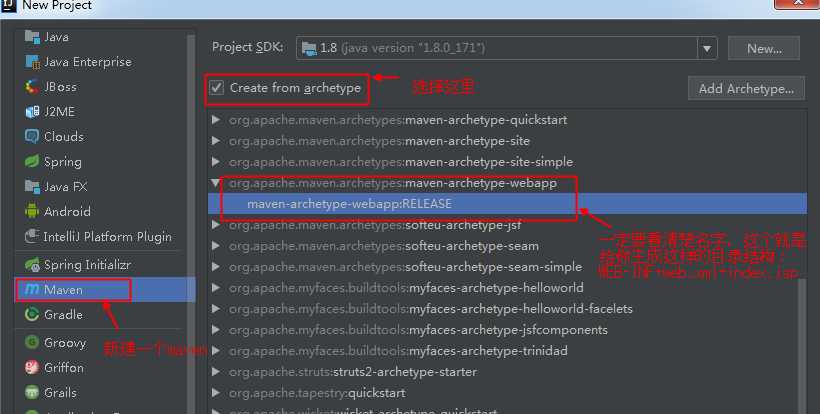This screenshot has height=414, width=820.
Task: Expand softeu-archetype-jsf node
Action: tap(215, 225)
